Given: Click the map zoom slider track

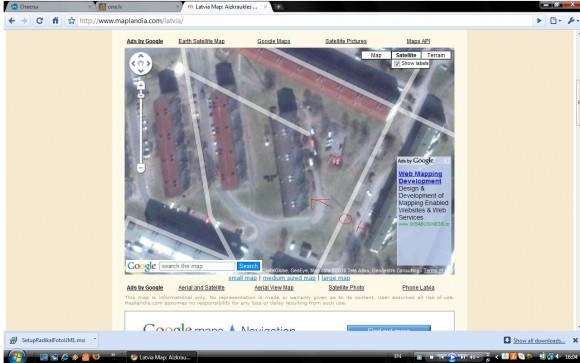Looking at the screenshot, I should (141, 130).
